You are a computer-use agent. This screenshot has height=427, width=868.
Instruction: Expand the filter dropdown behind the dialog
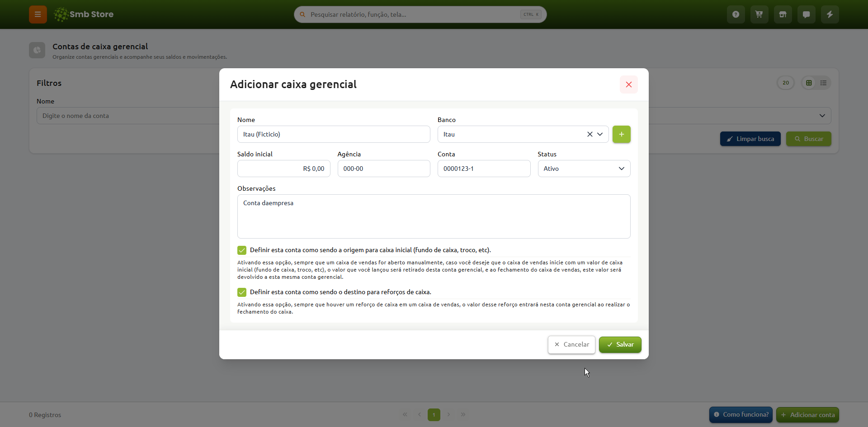point(822,116)
